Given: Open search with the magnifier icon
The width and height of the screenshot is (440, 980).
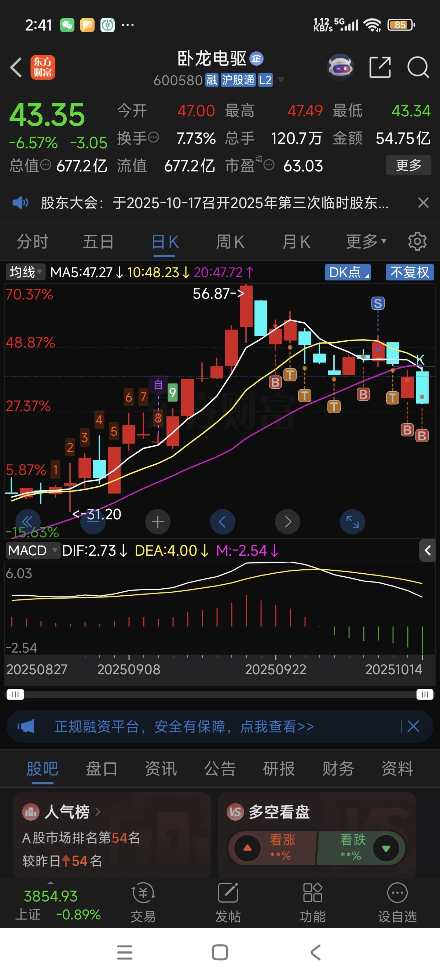Looking at the screenshot, I should pos(418,67).
